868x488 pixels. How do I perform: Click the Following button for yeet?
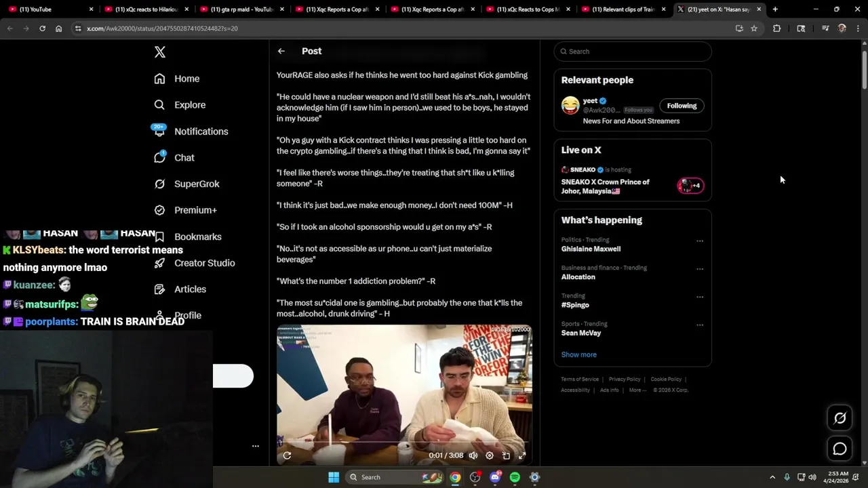(x=682, y=106)
